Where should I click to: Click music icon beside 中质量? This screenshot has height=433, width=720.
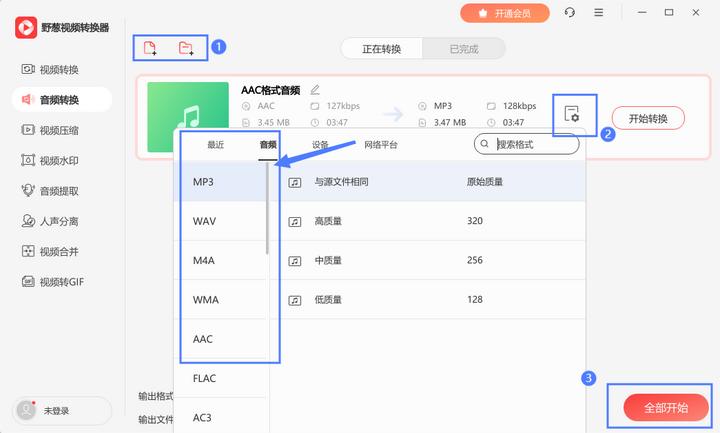click(294, 261)
